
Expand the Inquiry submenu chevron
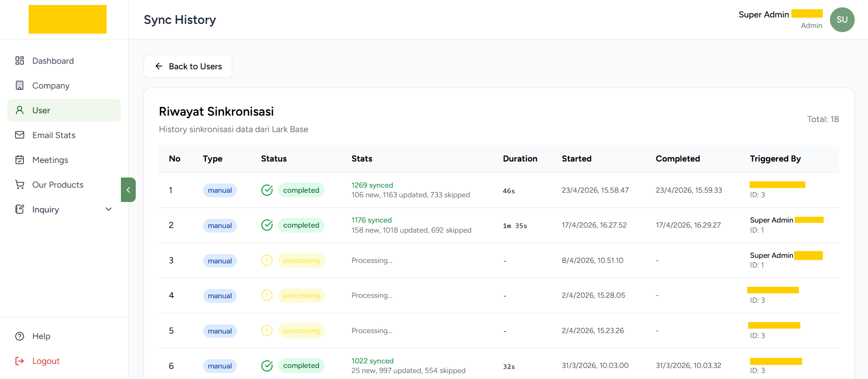[x=109, y=209]
